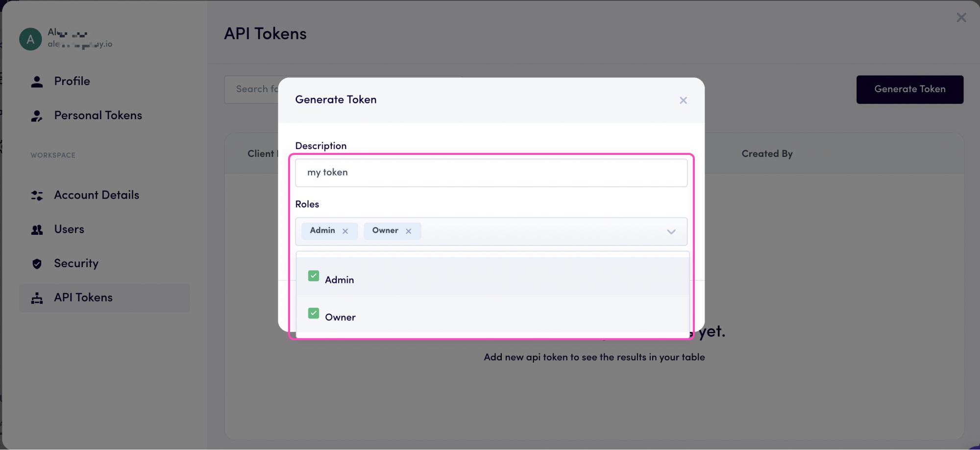
Task: Click the Personal Tokens icon
Action: point(37,115)
